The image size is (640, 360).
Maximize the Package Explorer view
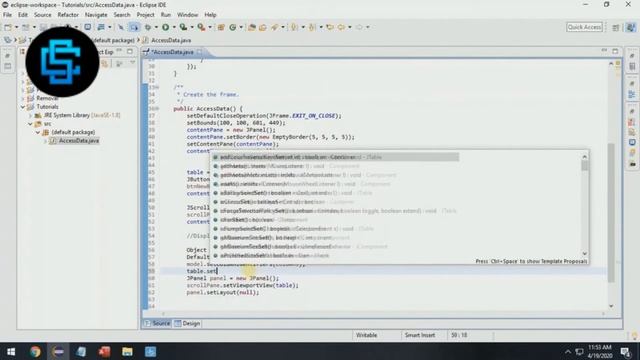coord(130,51)
